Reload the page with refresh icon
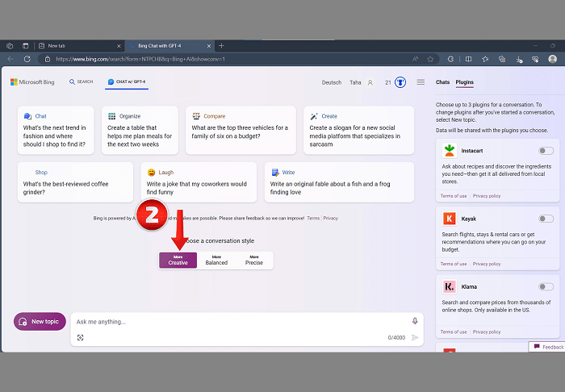The image size is (565, 392). coord(27,59)
